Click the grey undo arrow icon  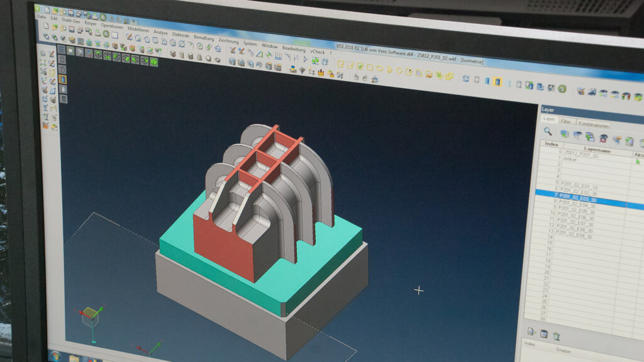click(x=356, y=77)
